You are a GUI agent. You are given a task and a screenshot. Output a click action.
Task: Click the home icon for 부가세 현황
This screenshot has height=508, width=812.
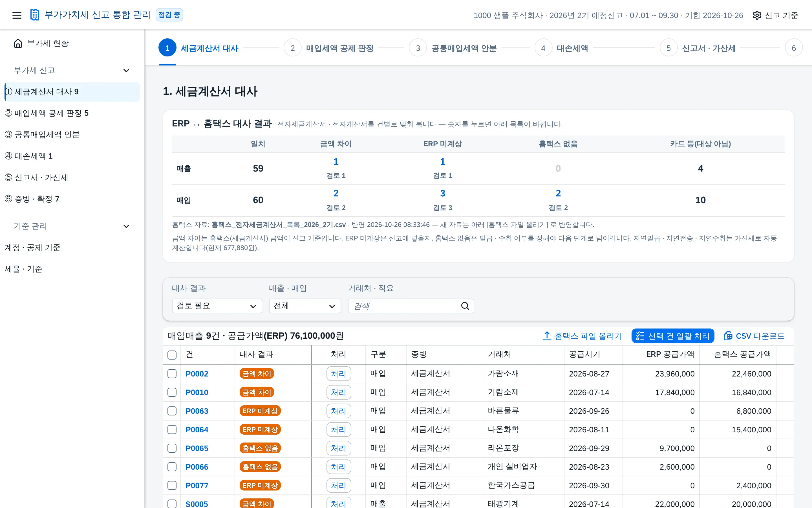click(x=18, y=43)
